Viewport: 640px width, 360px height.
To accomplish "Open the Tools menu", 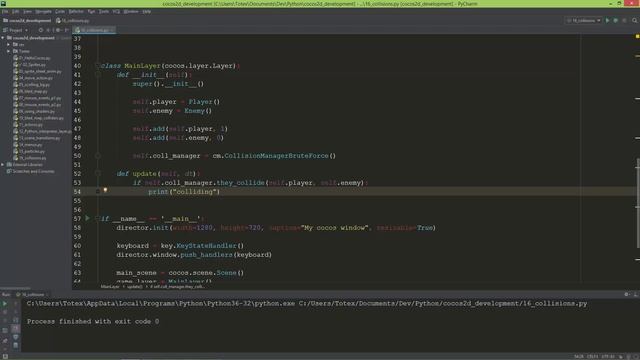I will [x=104, y=11].
